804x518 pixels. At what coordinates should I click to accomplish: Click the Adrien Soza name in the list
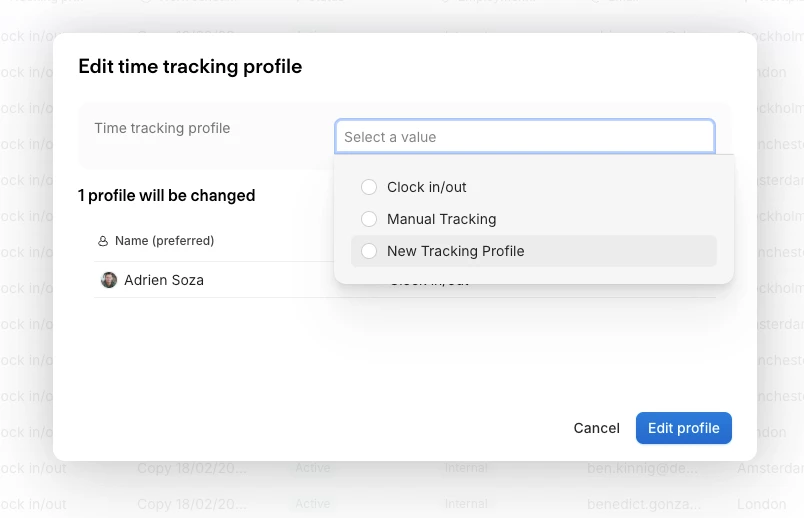click(x=164, y=280)
